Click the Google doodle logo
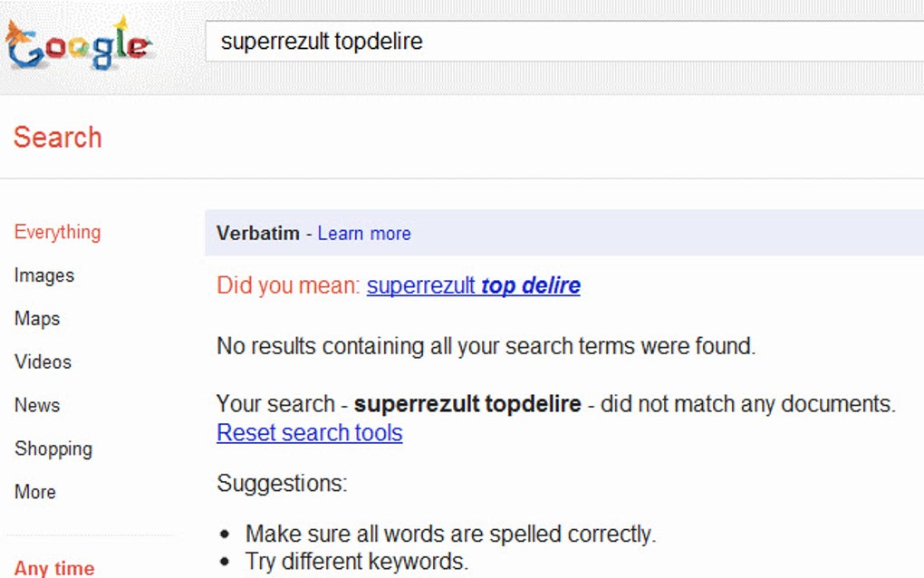The height and width of the screenshot is (578, 924). pyautogui.click(x=79, y=44)
